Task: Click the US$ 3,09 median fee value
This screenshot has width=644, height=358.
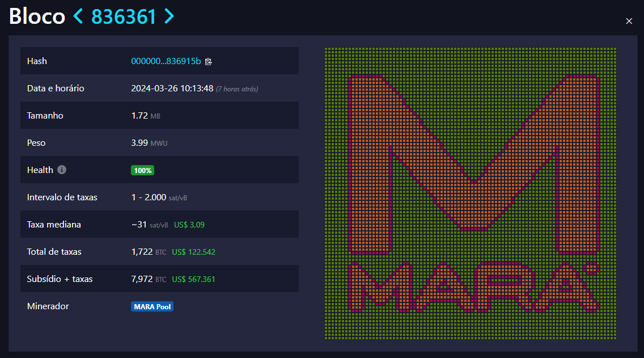Action: (189, 225)
